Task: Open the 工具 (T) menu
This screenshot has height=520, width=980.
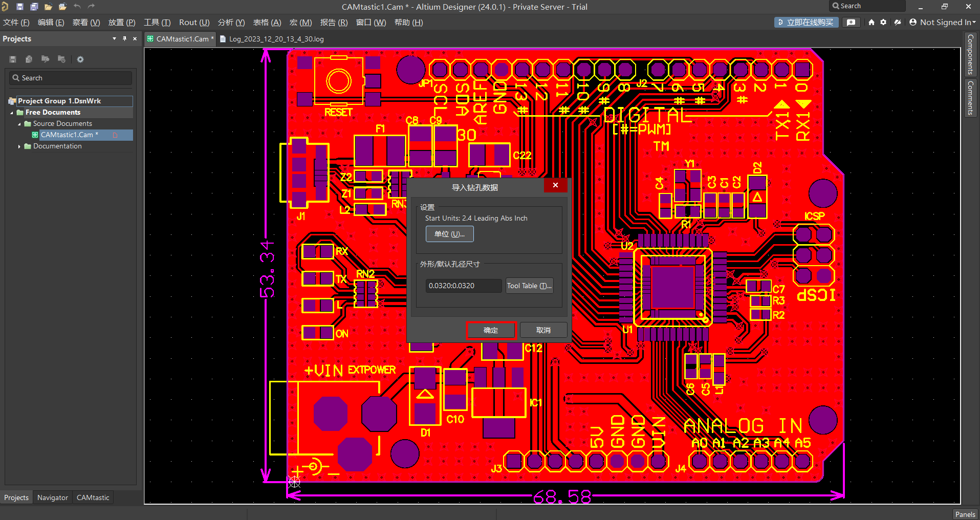Action: [157, 23]
